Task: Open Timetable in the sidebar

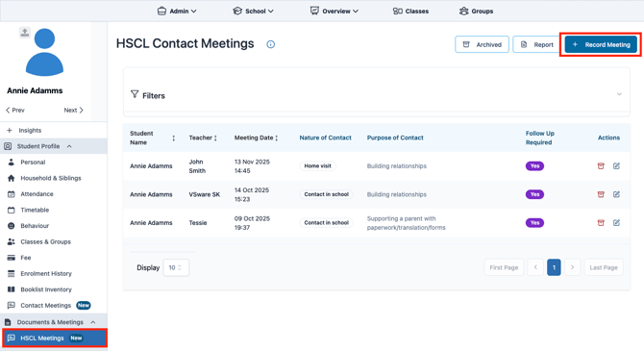Action: 35,210
